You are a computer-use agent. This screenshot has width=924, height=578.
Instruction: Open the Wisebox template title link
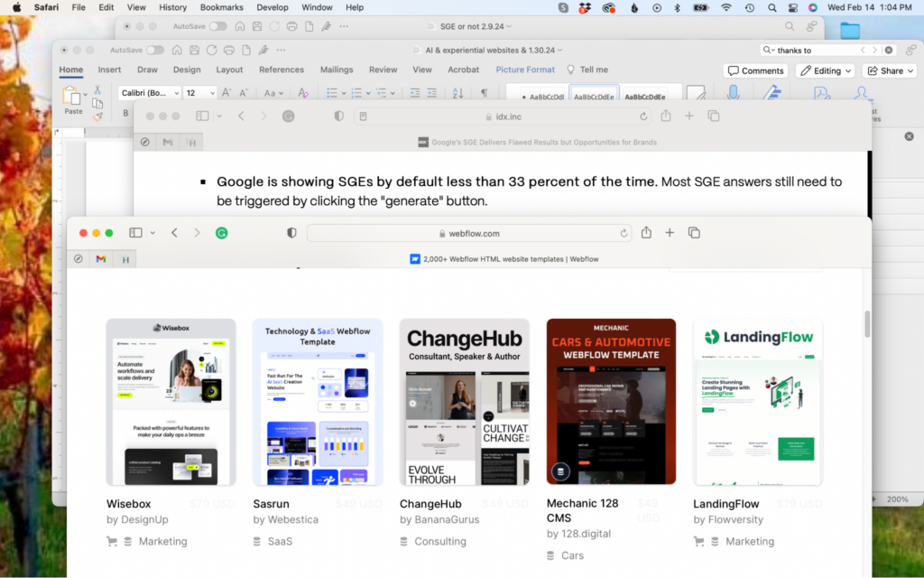[x=128, y=504]
